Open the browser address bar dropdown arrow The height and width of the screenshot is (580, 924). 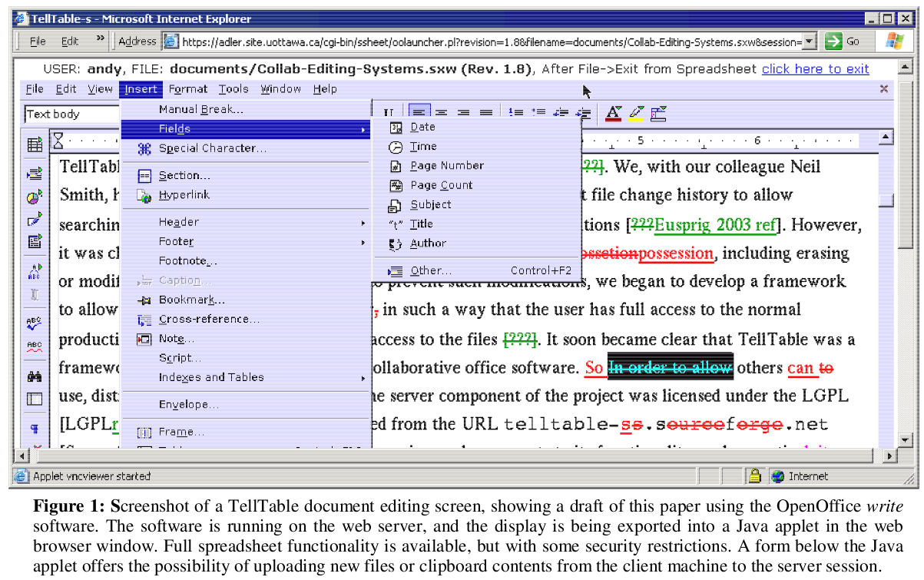(810, 41)
